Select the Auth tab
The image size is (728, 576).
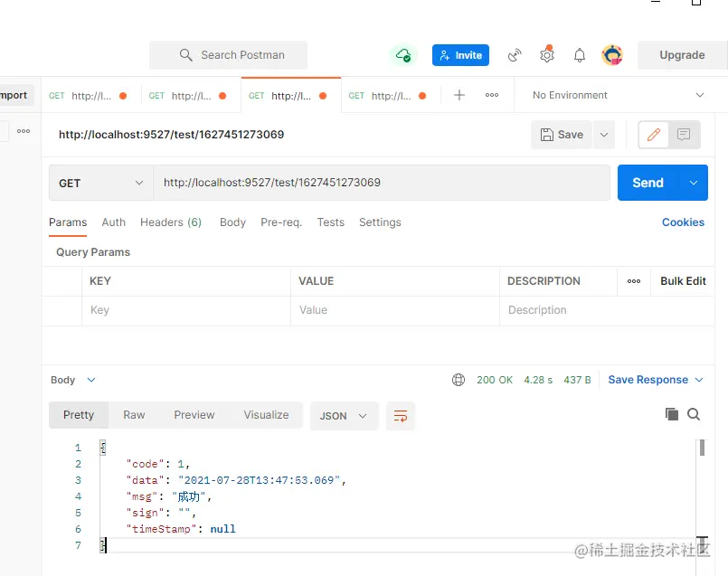(x=114, y=222)
